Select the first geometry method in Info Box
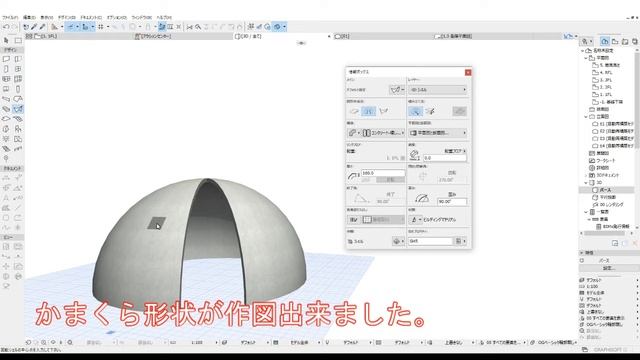 point(354,111)
